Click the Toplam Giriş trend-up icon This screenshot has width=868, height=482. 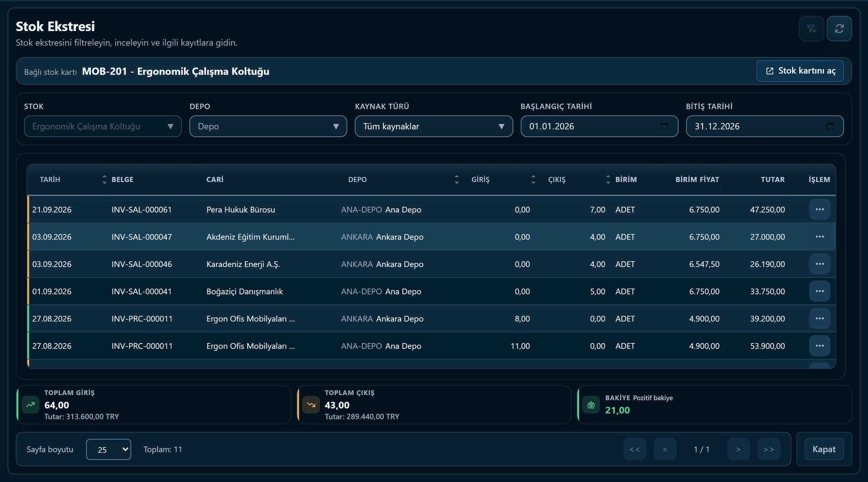[31, 405]
